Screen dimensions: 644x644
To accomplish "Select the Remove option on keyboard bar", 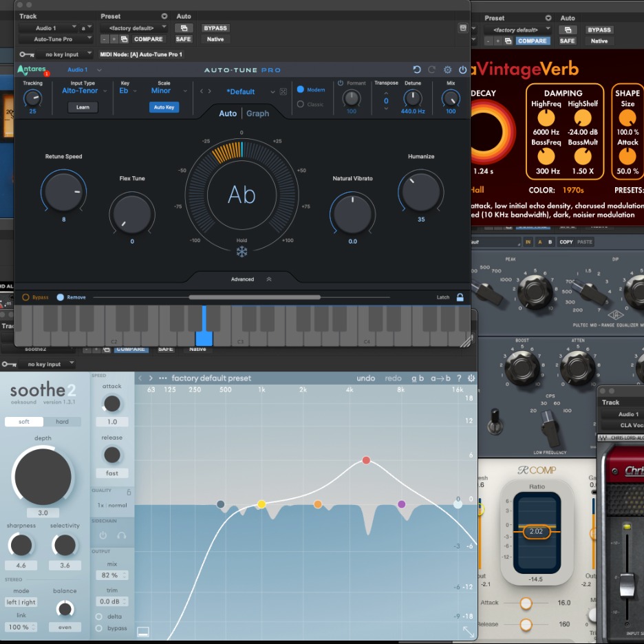I will [61, 297].
